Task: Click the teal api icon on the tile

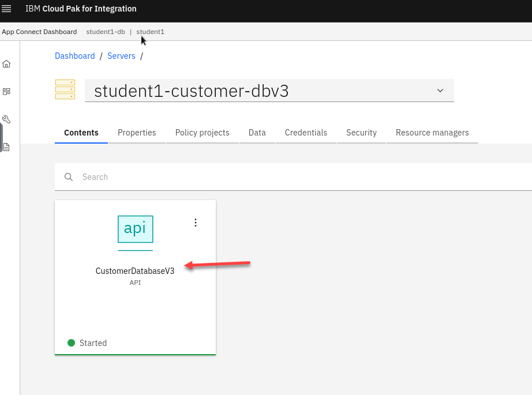Action: [x=135, y=229]
